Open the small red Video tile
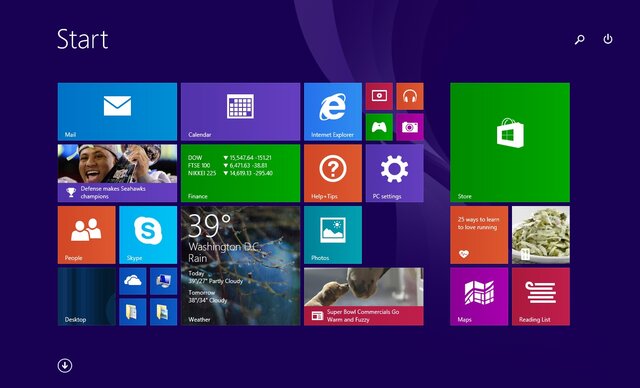 379,96
